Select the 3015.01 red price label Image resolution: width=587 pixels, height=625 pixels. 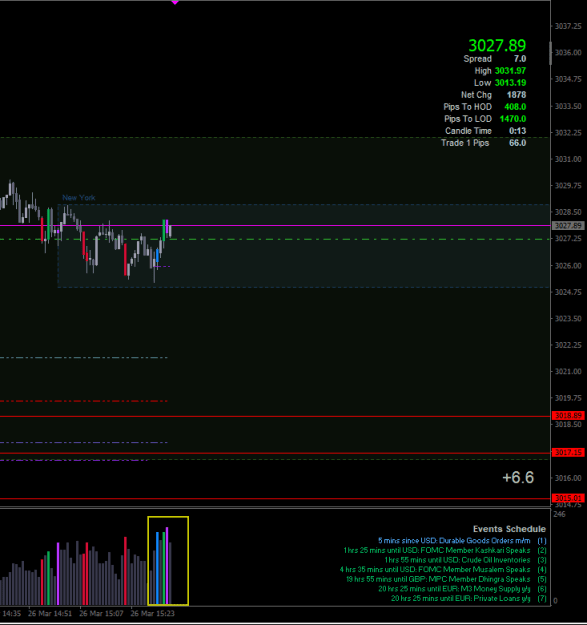pyautogui.click(x=568, y=498)
